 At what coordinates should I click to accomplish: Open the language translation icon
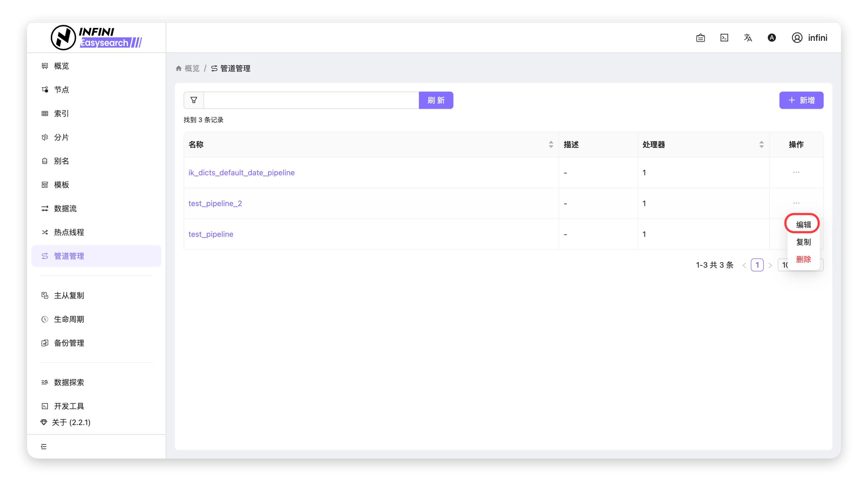tap(748, 38)
